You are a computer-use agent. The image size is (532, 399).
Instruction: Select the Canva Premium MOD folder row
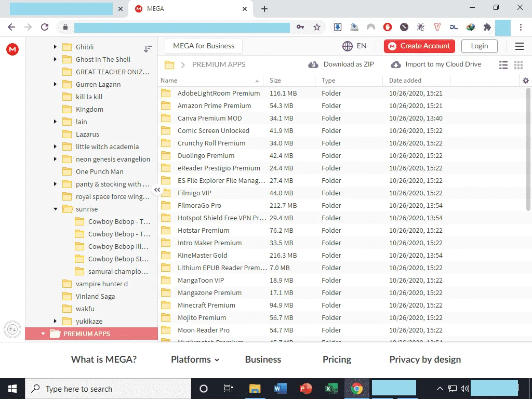pos(342,118)
